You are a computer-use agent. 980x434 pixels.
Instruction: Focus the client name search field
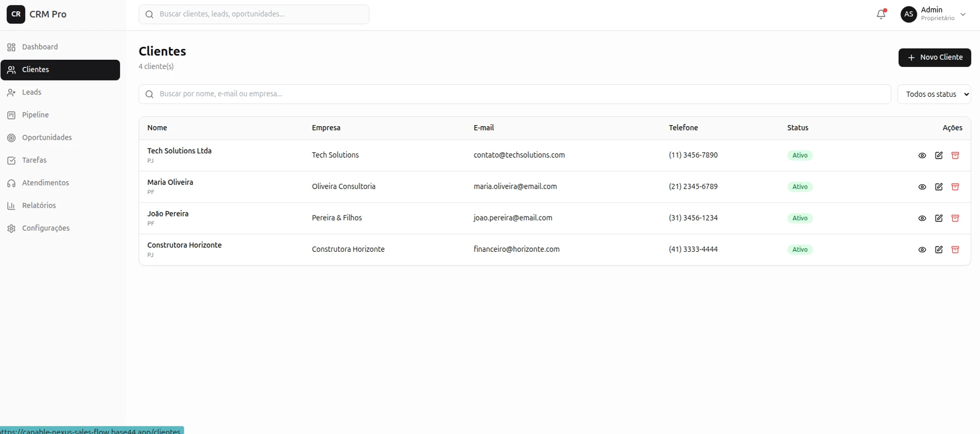(x=514, y=94)
